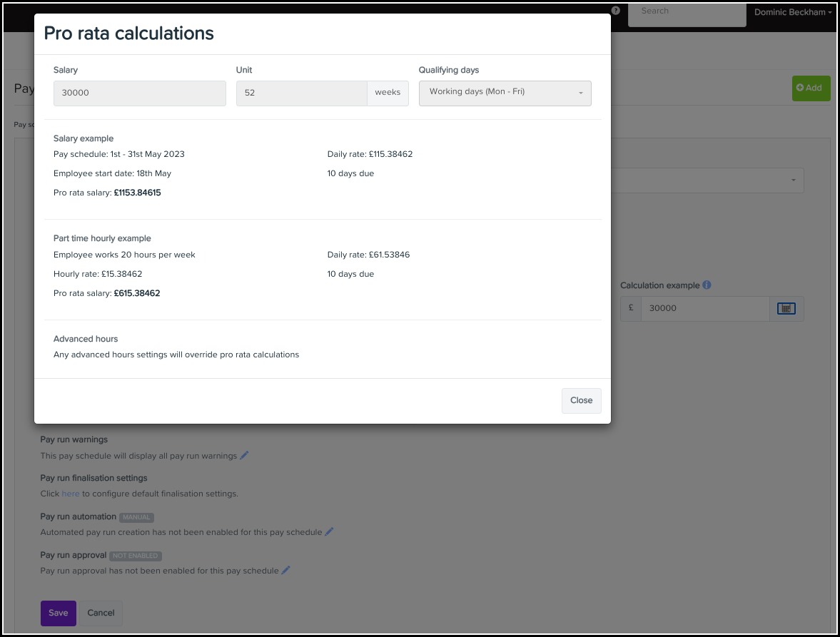Click the 'weeks' unit label

pyautogui.click(x=388, y=93)
